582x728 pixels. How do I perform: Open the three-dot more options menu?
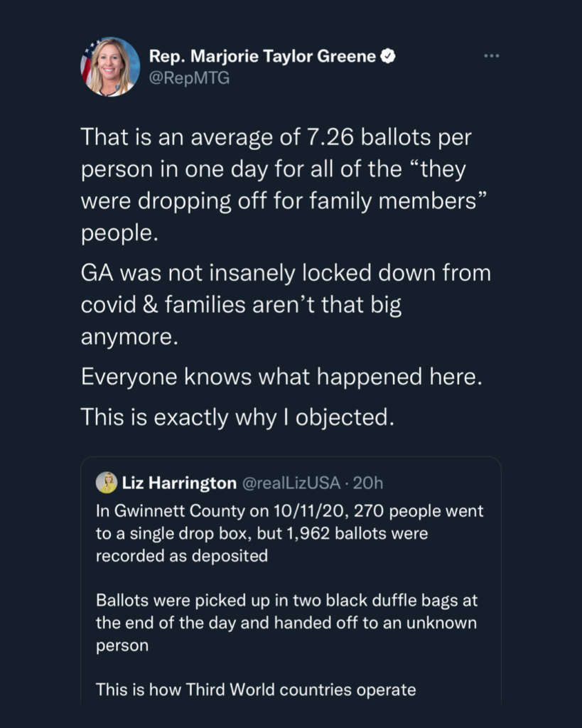(x=491, y=56)
